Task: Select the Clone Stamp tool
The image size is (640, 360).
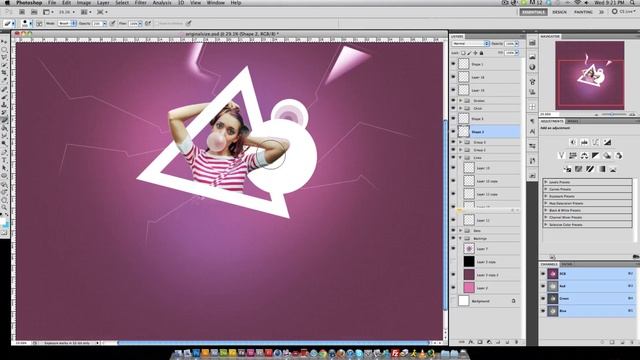Action: pyautogui.click(x=4, y=104)
